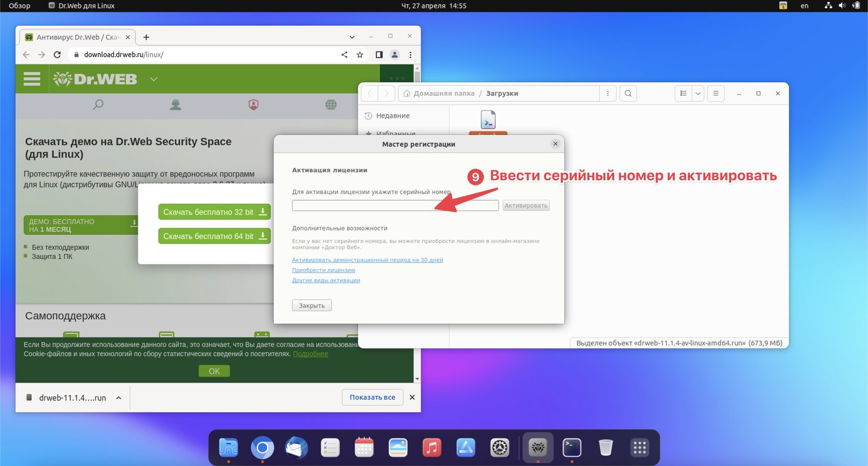
Task: Click the Закрыть button in the wizard
Action: pos(312,305)
